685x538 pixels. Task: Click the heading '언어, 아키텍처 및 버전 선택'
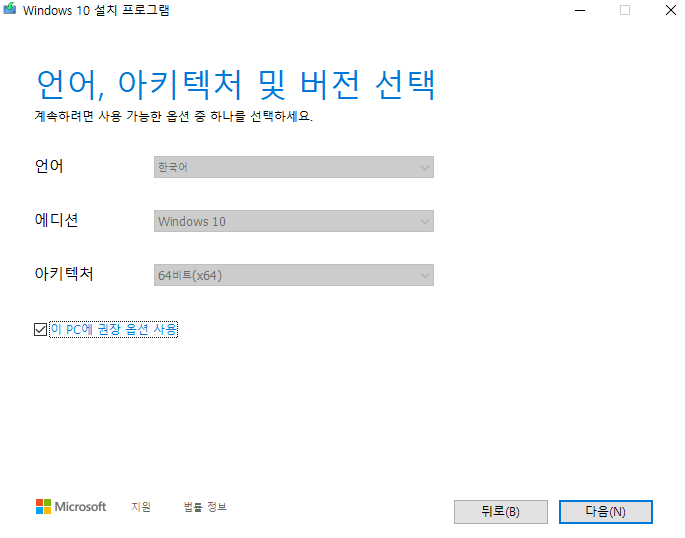[236, 84]
